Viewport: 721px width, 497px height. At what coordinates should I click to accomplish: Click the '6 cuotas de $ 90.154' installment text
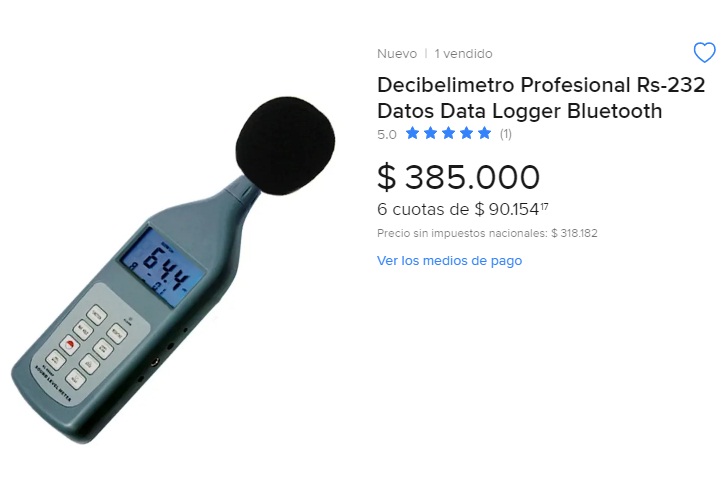point(463,210)
